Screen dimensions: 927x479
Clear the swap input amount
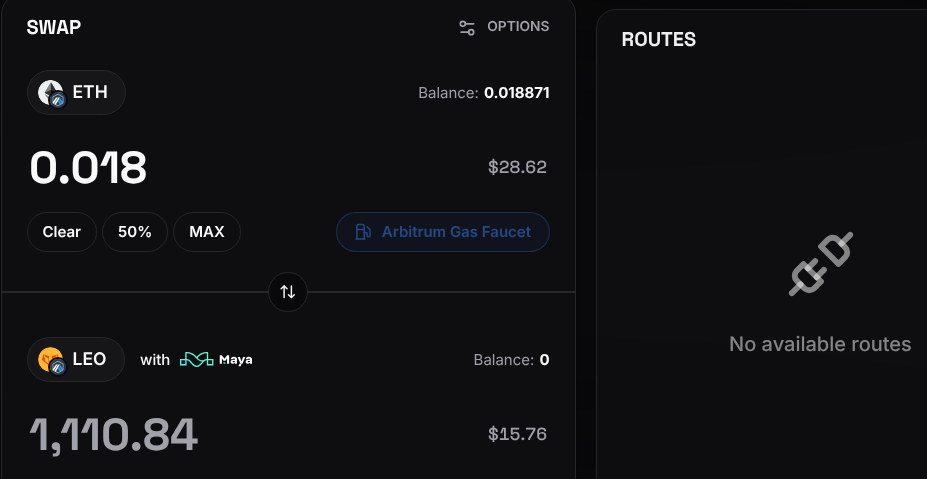[x=61, y=232]
